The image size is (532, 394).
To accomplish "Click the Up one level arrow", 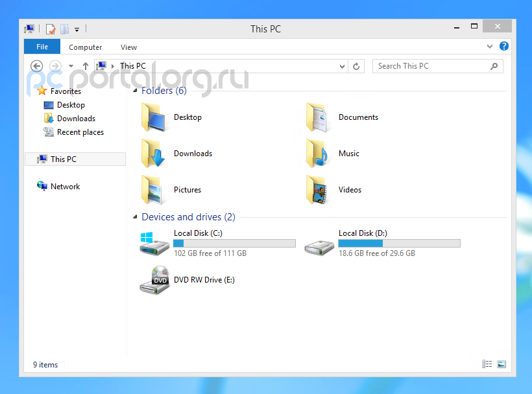I will tap(86, 66).
